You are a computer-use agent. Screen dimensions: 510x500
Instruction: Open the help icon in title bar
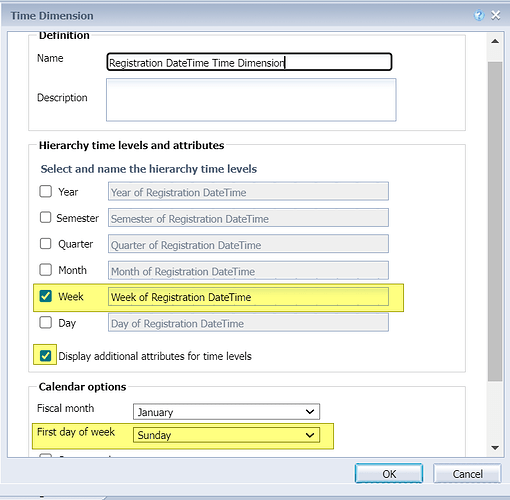(479, 15)
